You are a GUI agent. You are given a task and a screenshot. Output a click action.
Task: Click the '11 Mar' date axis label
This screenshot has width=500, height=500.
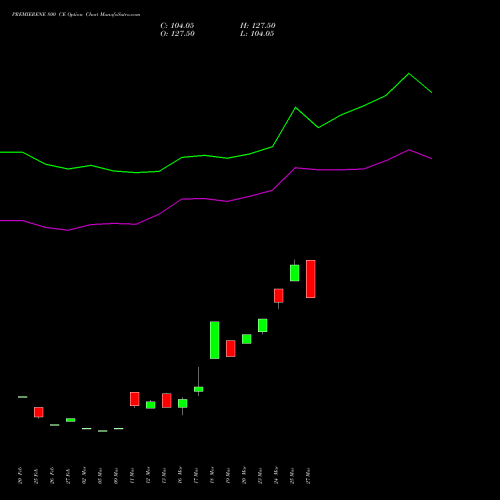click(132, 475)
